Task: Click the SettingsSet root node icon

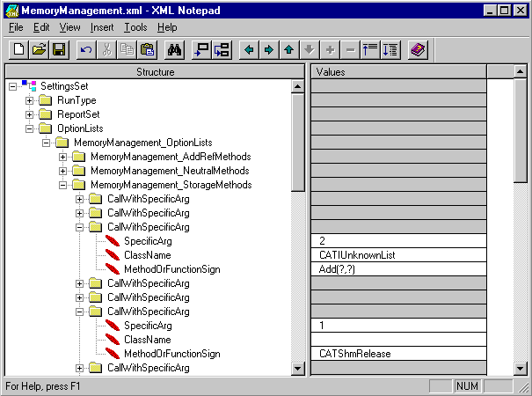Action: [29, 85]
